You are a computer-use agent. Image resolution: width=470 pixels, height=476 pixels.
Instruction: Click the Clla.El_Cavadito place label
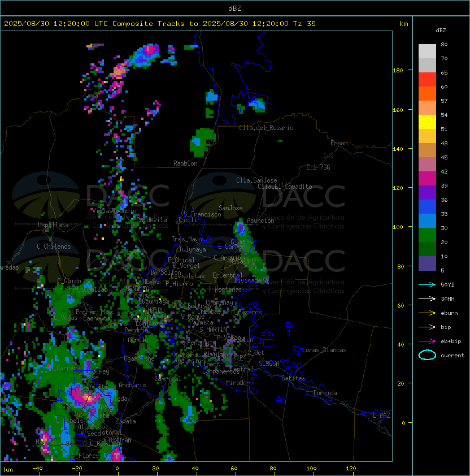point(285,187)
